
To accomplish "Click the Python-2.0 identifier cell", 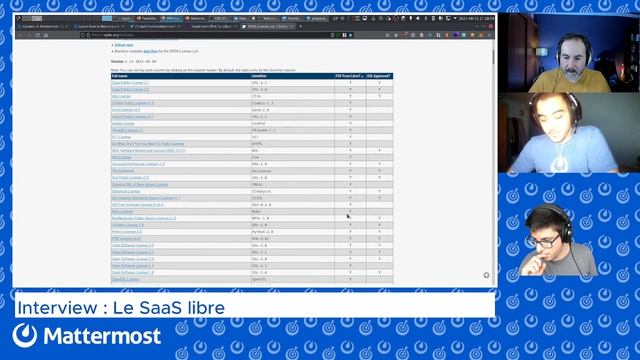I will 292,232.
